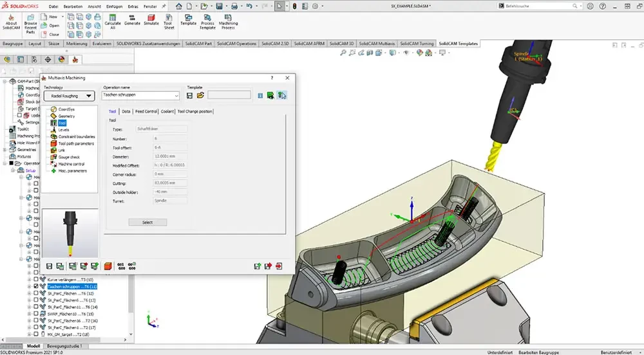The image size is (644, 355).
Task: Click the Save icon in the top toolbar
Action: click(x=220, y=6)
